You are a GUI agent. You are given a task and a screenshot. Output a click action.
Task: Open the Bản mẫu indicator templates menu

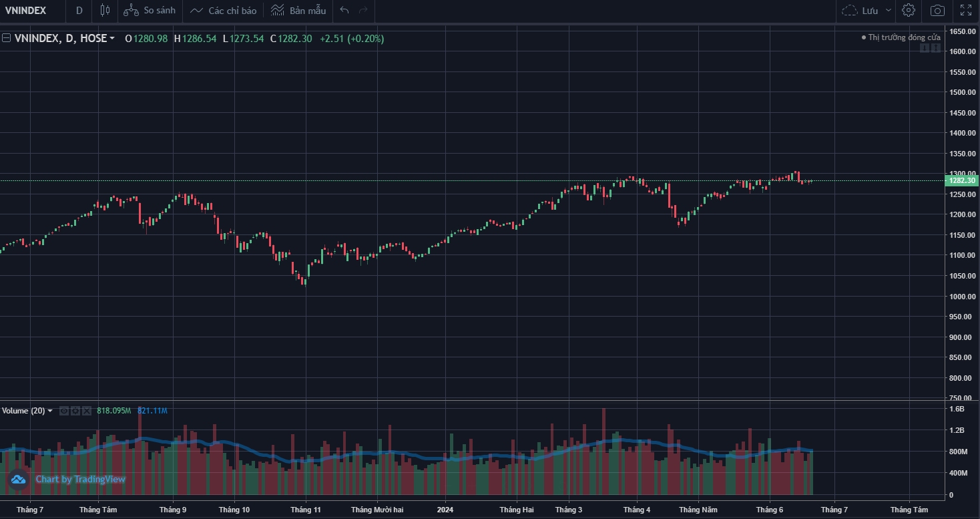(x=298, y=10)
